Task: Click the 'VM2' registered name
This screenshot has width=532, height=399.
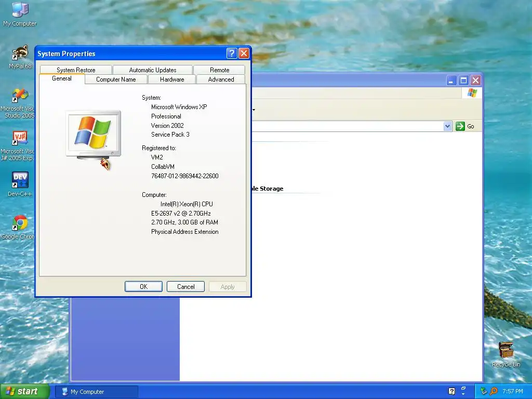Action: pos(157,157)
